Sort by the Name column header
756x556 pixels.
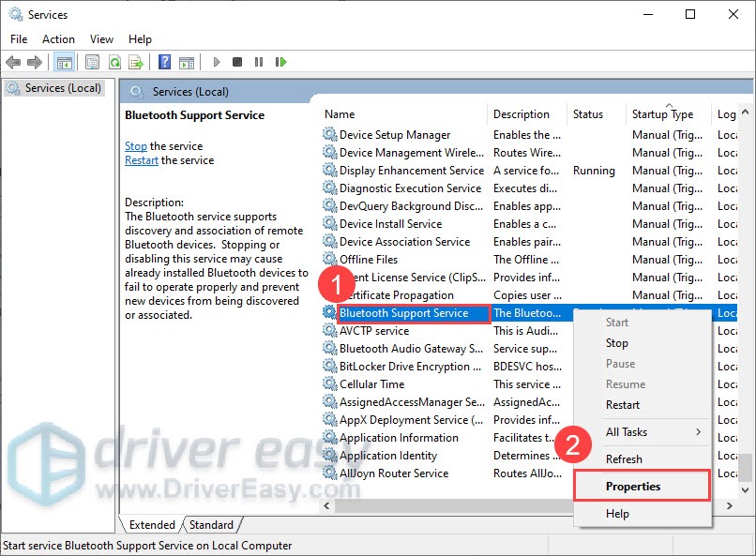point(340,114)
